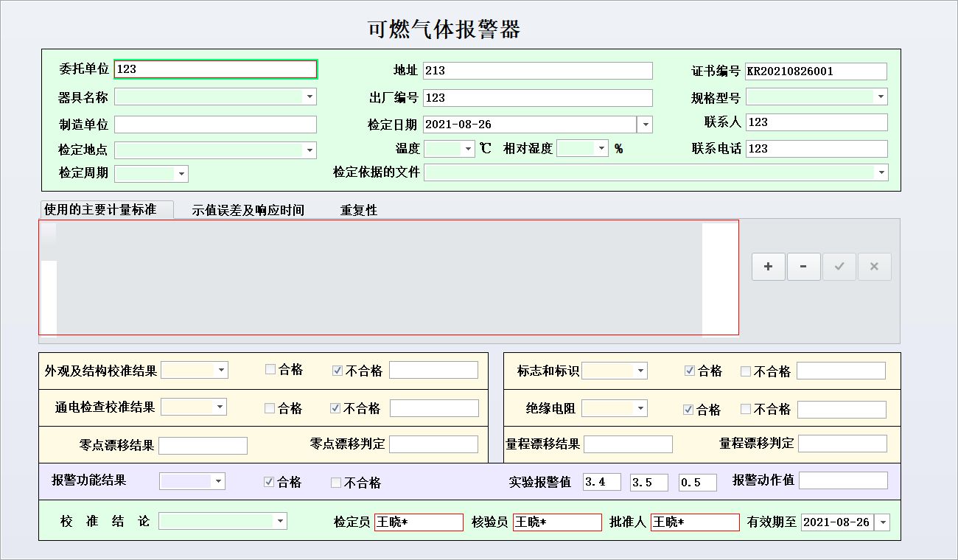Click the 联系电话 input field
Screen dimensions: 958x560
pyautogui.click(x=817, y=149)
